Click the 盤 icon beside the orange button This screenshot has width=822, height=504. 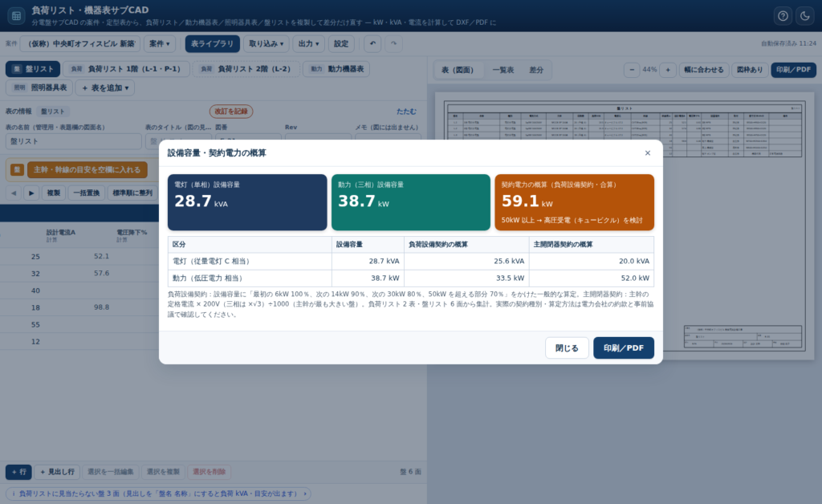[18, 170]
